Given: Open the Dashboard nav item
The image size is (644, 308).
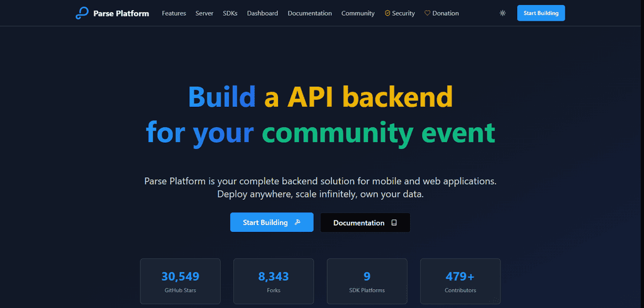Looking at the screenshot, I should pyautogui.click(x=262, y=13).
